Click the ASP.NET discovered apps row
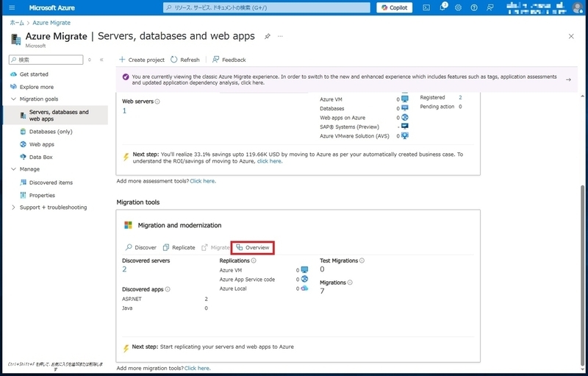 pos(165,299)
